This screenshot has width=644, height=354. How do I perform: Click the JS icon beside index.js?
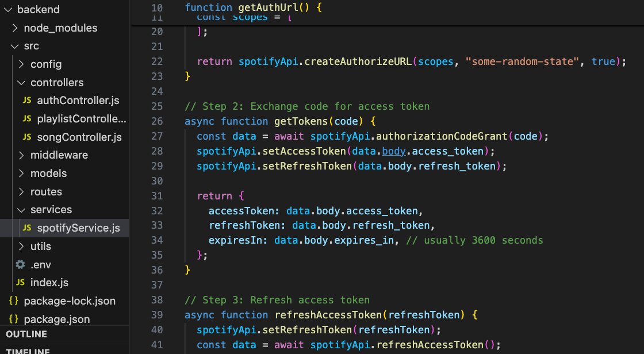coord(21,283)
